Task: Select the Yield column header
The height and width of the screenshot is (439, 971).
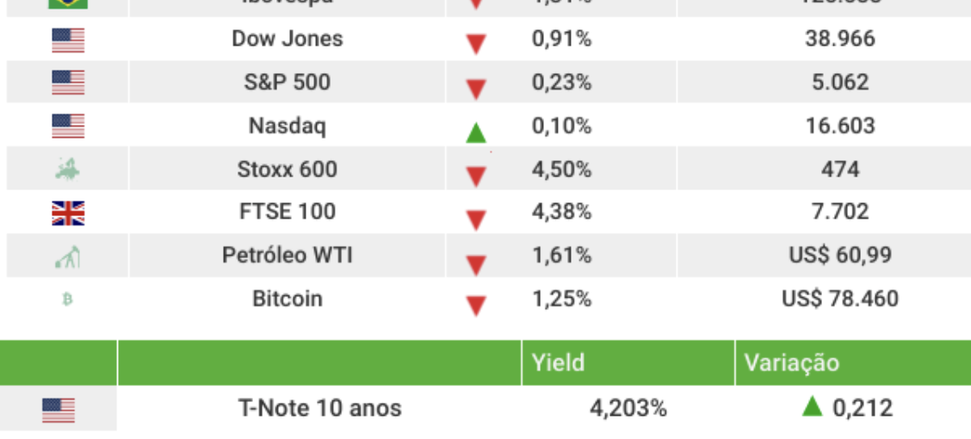Action: pyautogui.click(x=559, y=363)
